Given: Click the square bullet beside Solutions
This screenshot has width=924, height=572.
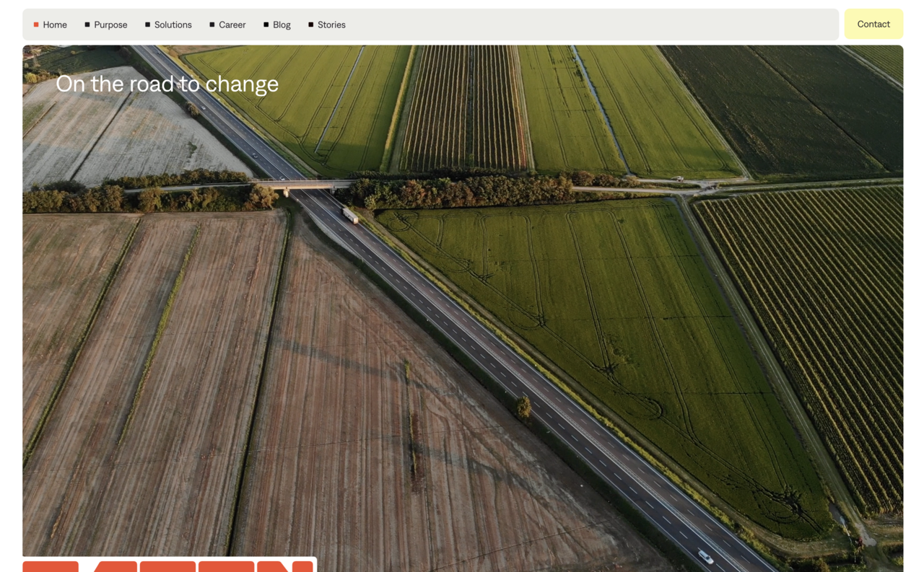Looking at the screenshot, I should tap(147, 25).
